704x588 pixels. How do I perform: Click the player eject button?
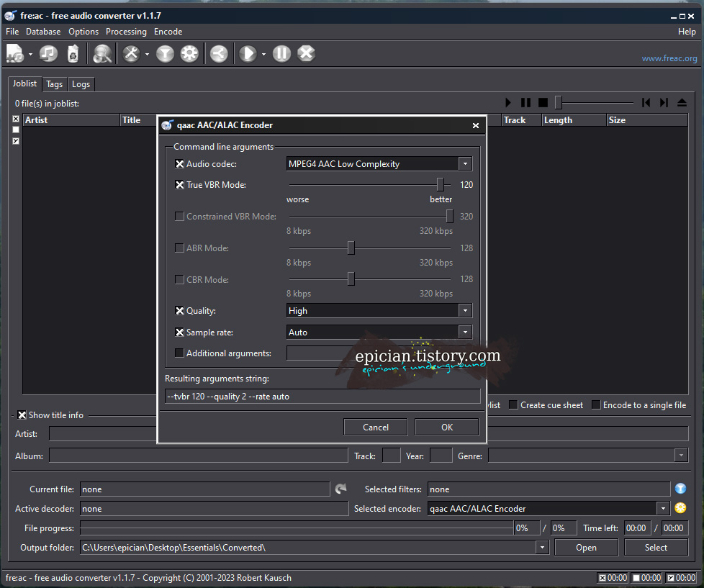pos(682,103)
